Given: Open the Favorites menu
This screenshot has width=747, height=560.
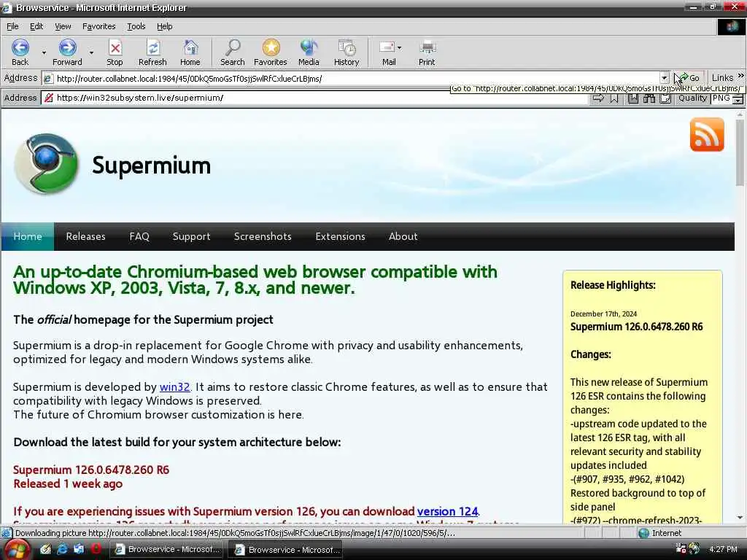Looking at the screenshot, I should coord(98,27).
